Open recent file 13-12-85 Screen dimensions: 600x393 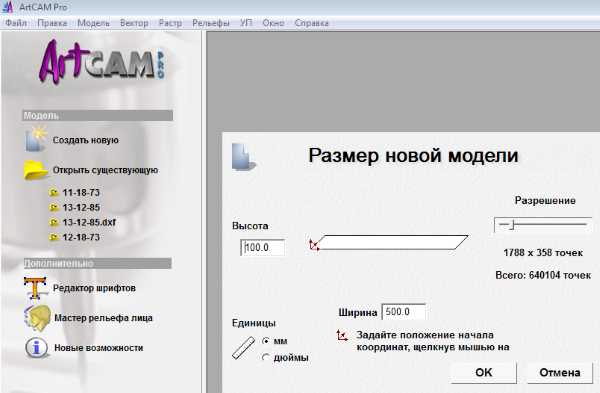pyautogui.click(x=81, y=207)
